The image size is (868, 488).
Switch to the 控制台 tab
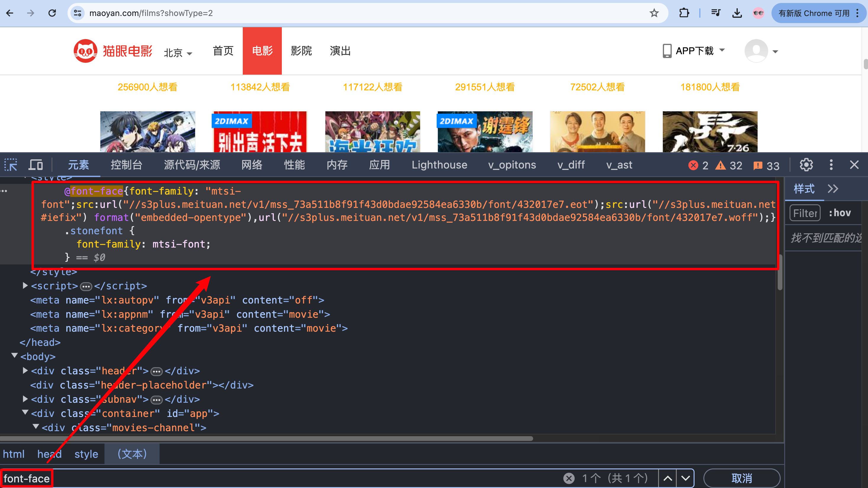(x=126, y=165)
